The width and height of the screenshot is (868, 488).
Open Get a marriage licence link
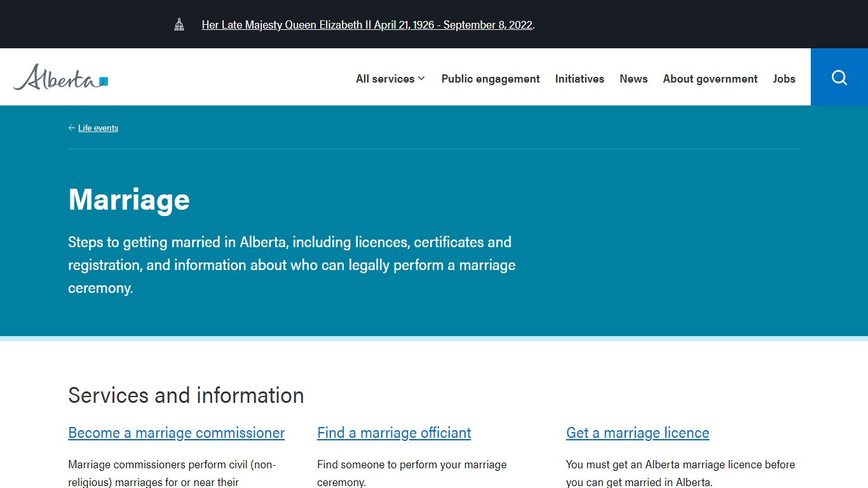click(x=637, y=433)
